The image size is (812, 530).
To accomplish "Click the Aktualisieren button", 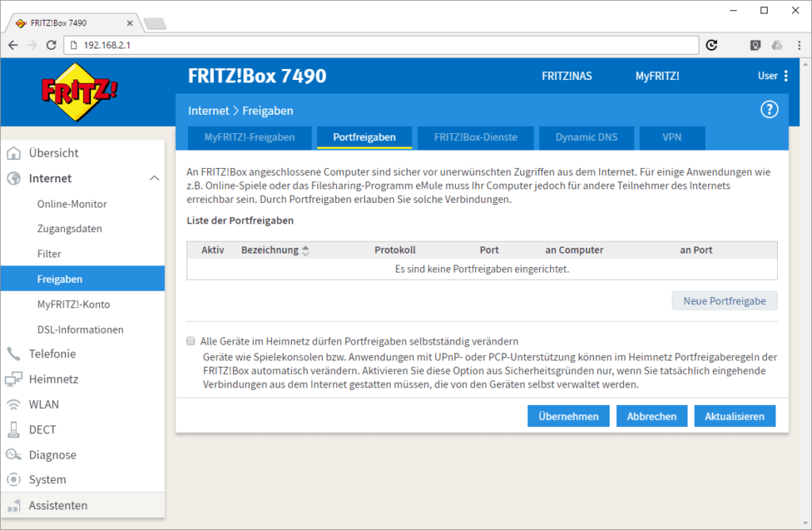I will click(734, 417).
